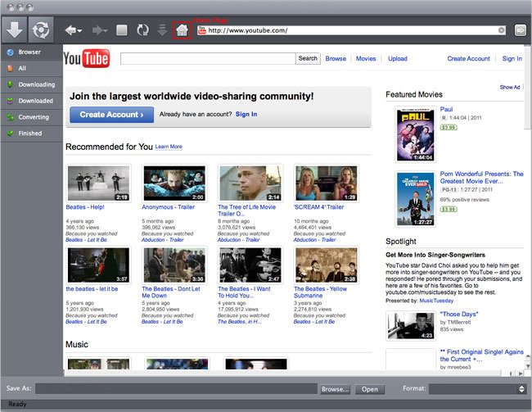Click the Show Ad link
Viewport: 532px width, 412px height.
point(510,88)
